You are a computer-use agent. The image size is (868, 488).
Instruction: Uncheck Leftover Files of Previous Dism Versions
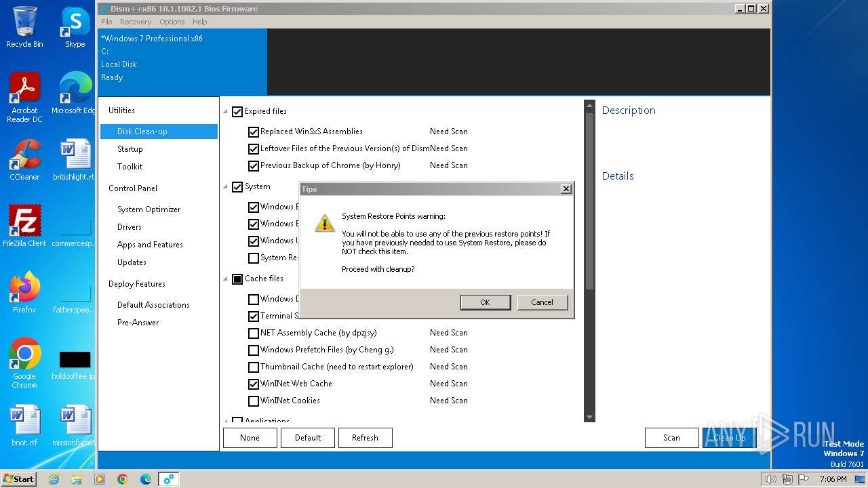[x=254, y=148]
